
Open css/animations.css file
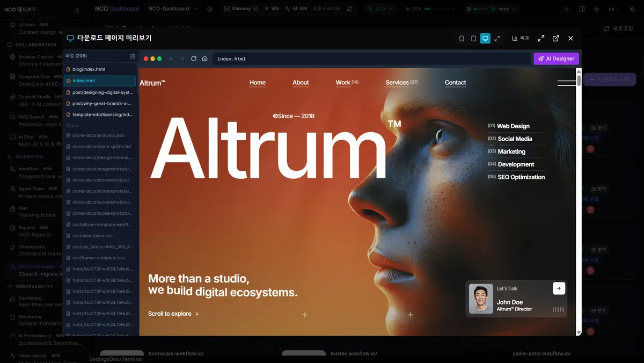tap(100, 236)
